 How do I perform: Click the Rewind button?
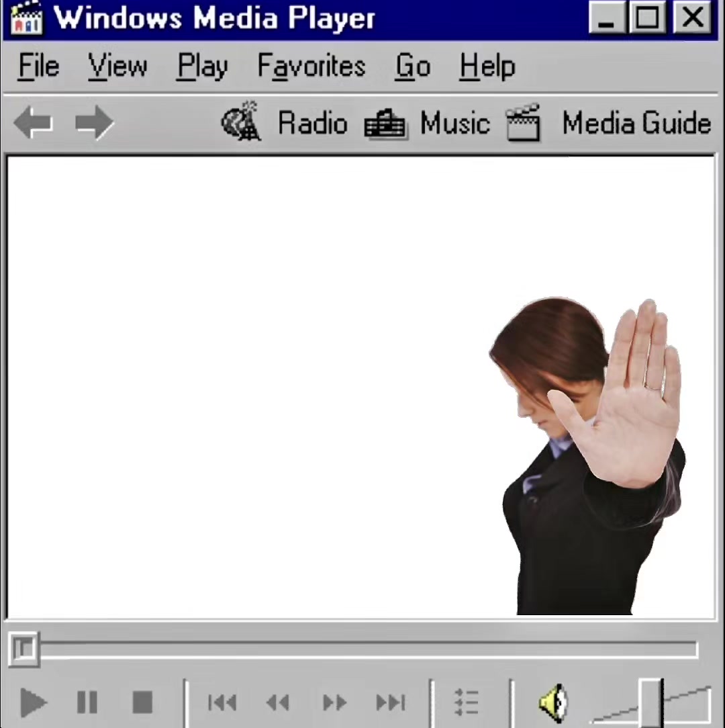(277, 702)
